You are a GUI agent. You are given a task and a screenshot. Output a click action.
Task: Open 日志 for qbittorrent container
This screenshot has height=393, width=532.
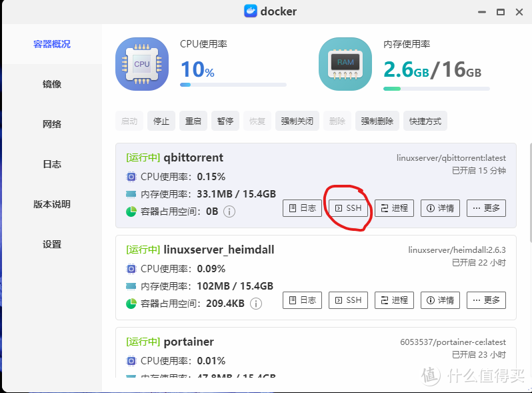point(302,208)
